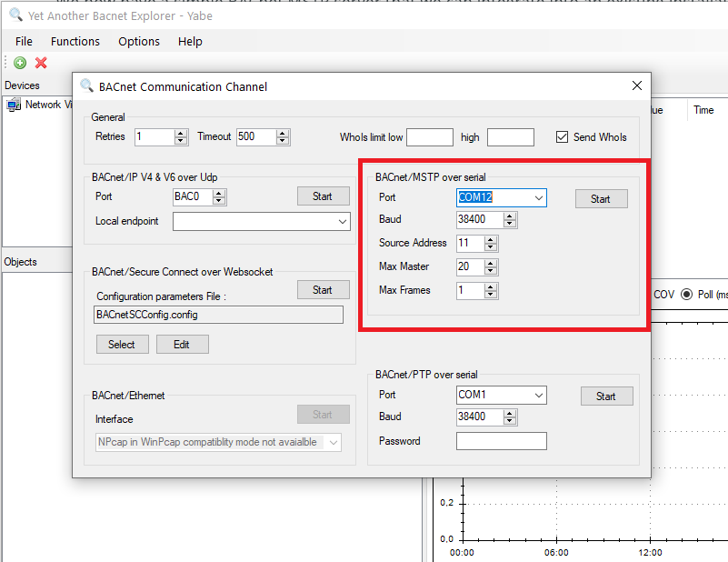Click the Max Frames value field

pyautogui.click(x=470, y=290)
